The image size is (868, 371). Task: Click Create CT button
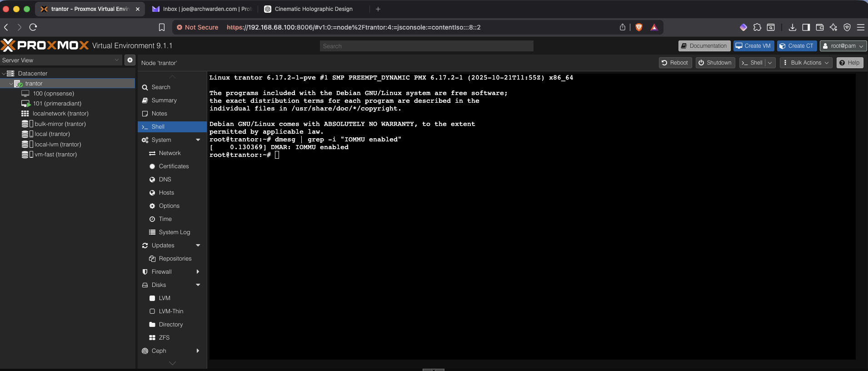click(797, 46)
